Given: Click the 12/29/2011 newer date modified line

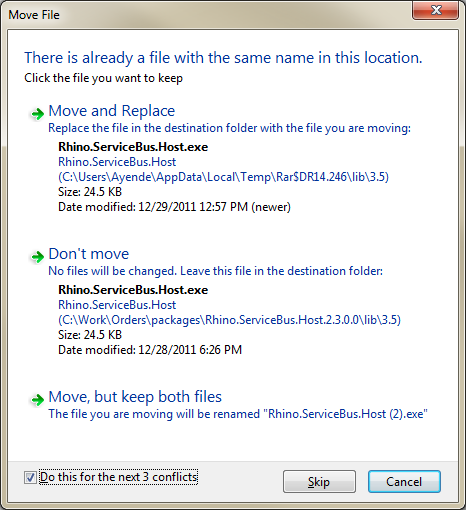Looking at the screenshot, I should 174,207.
